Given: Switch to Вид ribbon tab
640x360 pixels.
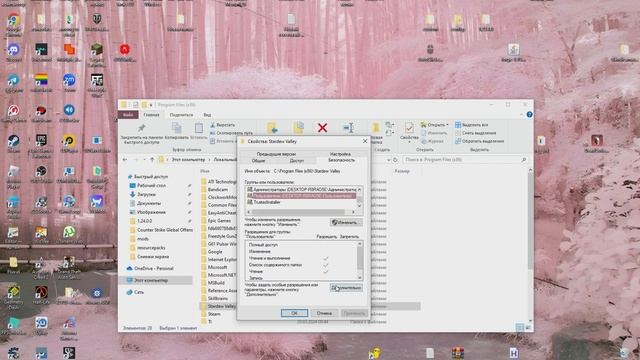Looking at the screenshot, I should [x=207, y=115].
